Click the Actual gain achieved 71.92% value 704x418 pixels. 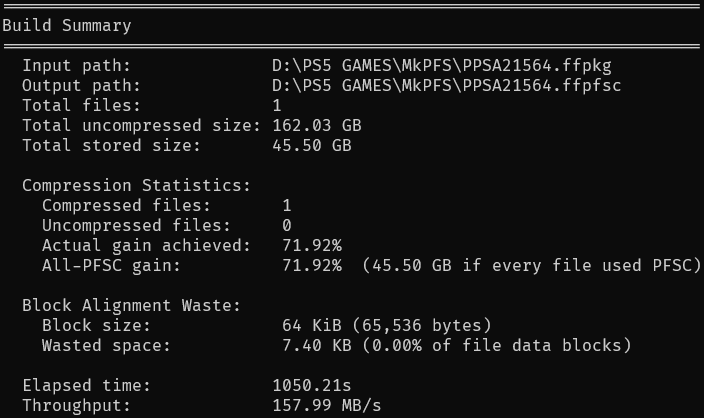[312, 246]
